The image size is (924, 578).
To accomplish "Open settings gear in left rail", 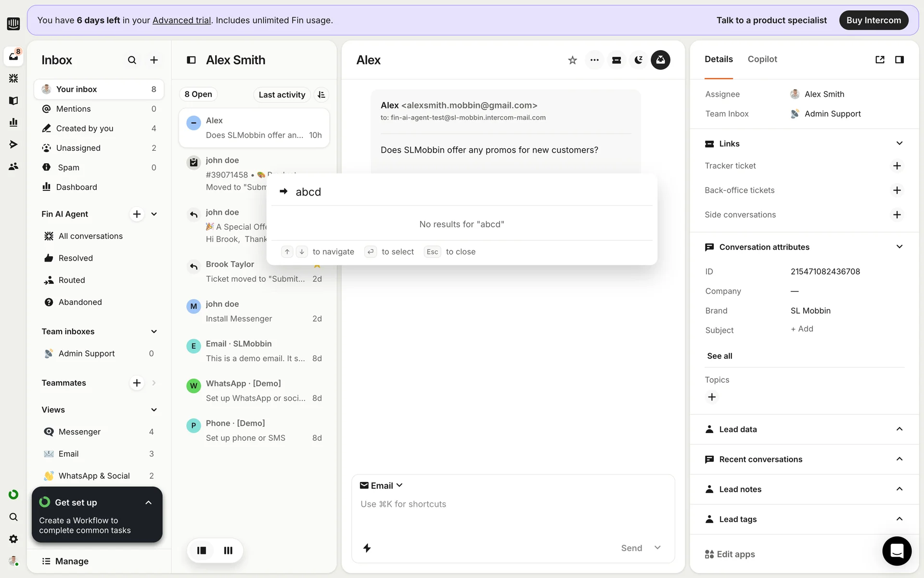I will coord(13,539).
